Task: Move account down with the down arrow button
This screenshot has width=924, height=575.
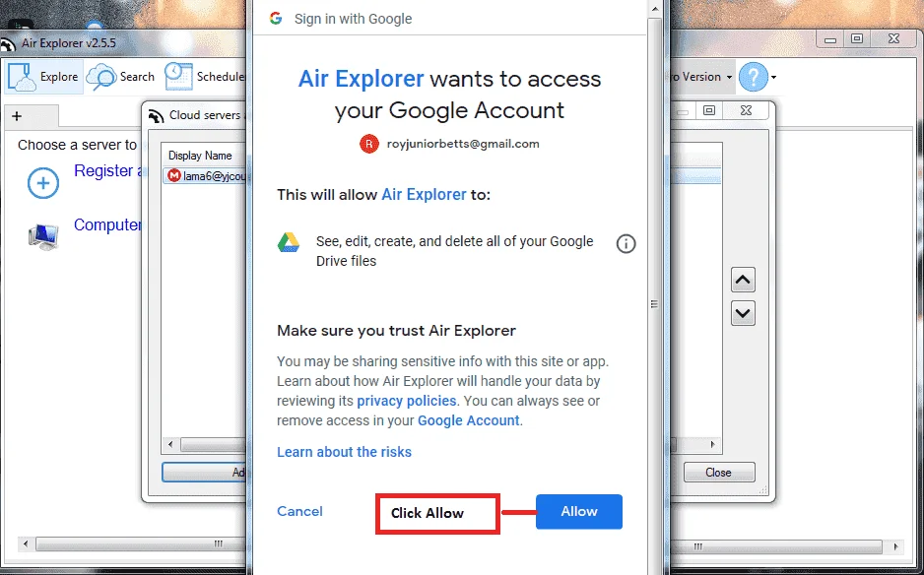Action: [x=743, y=313]
